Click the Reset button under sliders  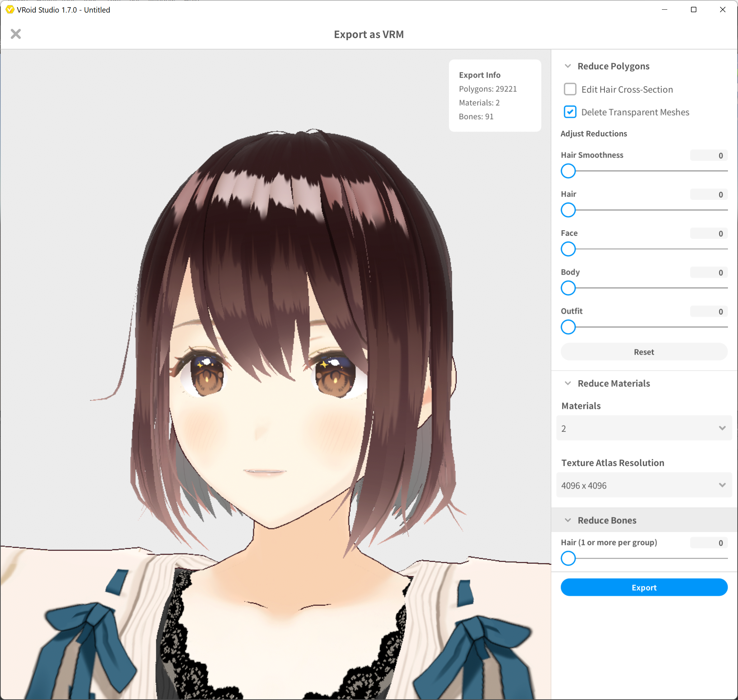[644, 351]
